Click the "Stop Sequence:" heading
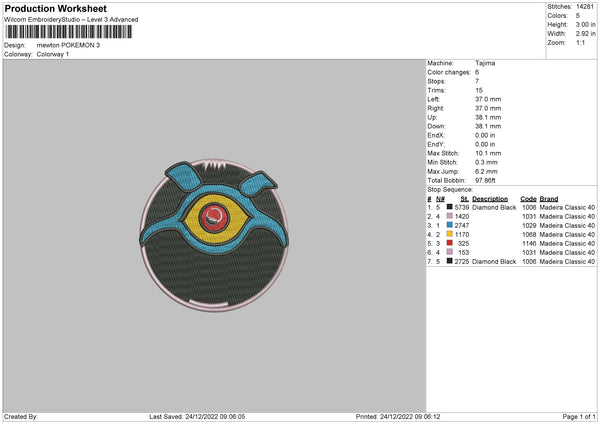The image size is (600, 424). pos(450,190)
